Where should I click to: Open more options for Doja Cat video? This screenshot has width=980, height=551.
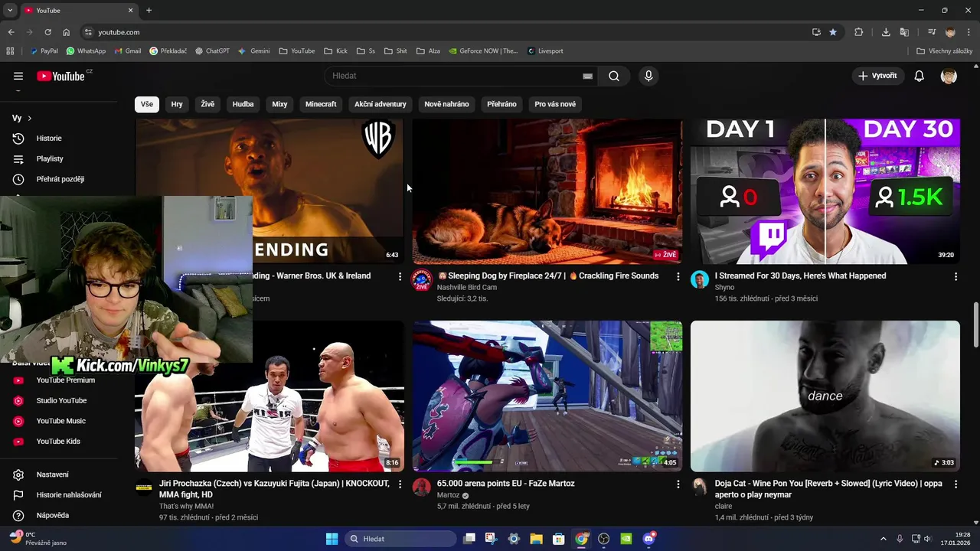pyautogui.click(x=955, y=484)
